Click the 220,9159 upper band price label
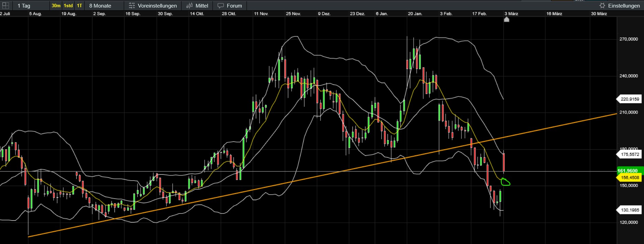The height and width of the screenshot is (244, 644). pyautogui.click(x=630, y=99)
